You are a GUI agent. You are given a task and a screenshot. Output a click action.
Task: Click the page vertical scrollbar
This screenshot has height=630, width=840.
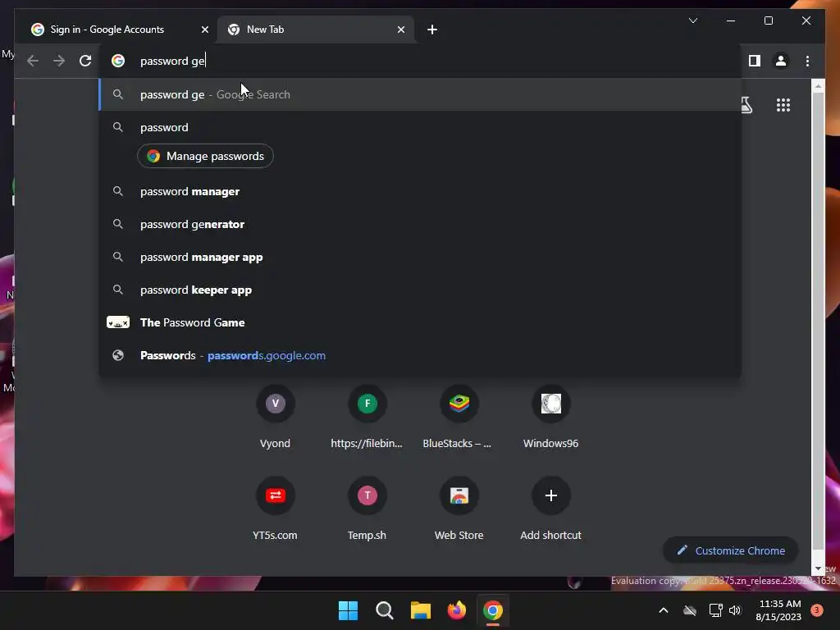pyautogui.click(x=818, y=322)
